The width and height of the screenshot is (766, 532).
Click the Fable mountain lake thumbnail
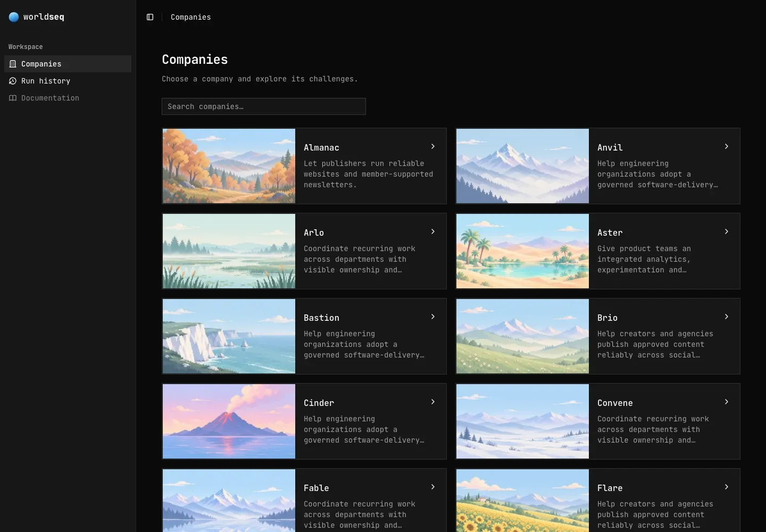pos(229,501)
